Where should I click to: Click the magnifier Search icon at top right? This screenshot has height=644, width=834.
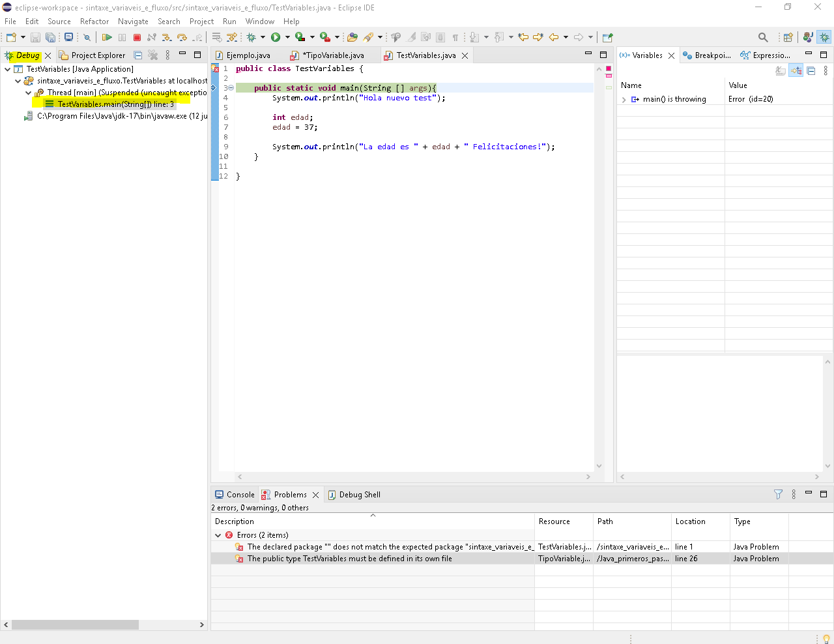[x=763, y=37]
